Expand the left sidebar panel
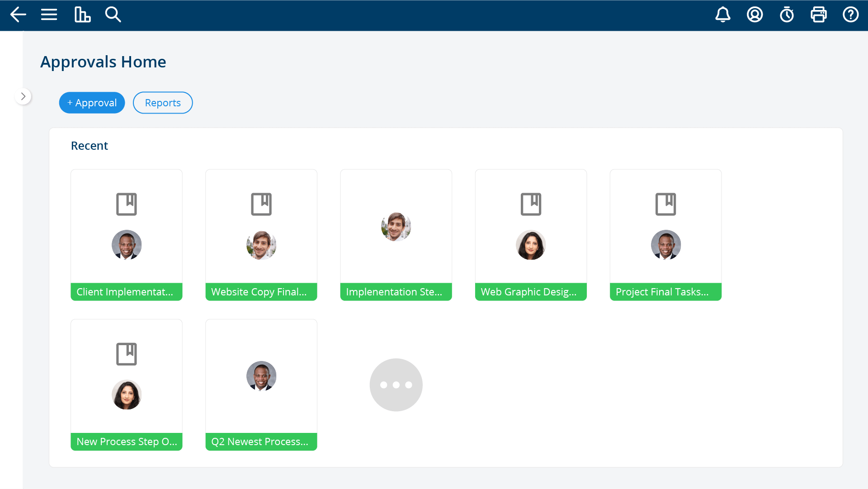868x489 pixels. point(23,96)
